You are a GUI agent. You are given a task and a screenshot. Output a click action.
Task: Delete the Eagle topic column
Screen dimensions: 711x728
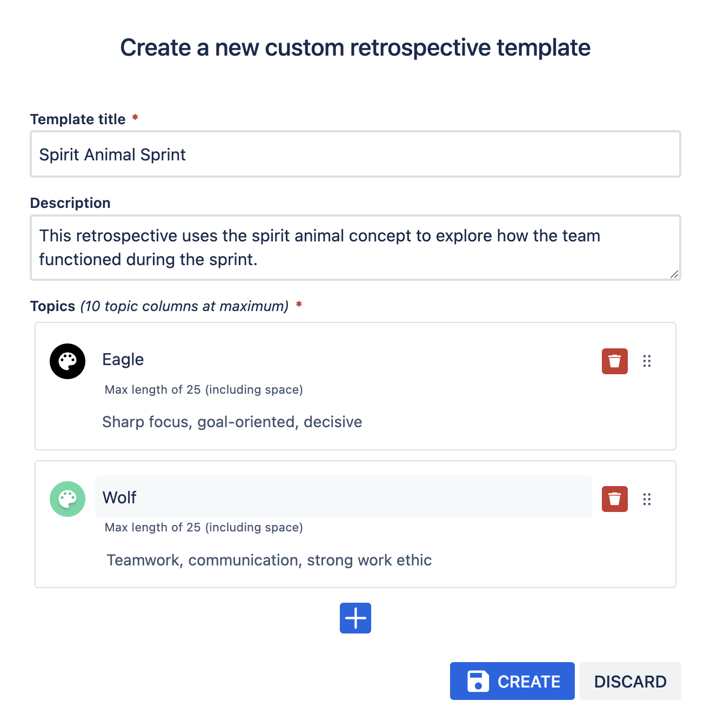click(615, 361)
